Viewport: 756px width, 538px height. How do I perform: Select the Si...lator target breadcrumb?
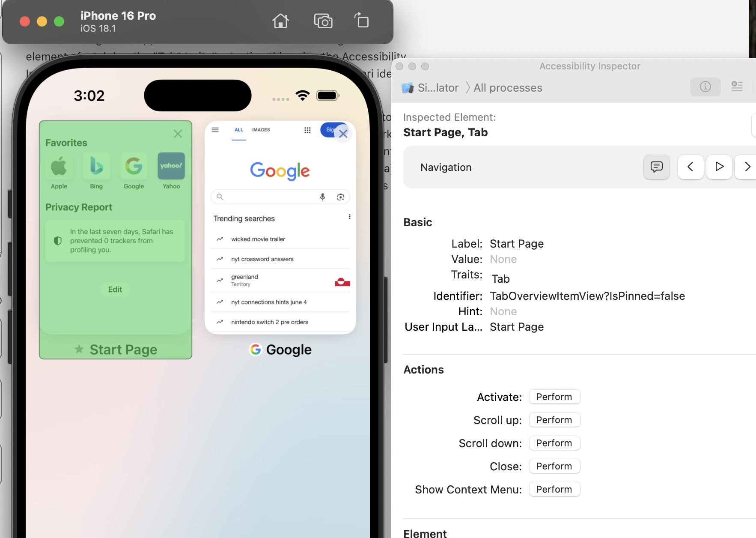(x=430, y=88)
